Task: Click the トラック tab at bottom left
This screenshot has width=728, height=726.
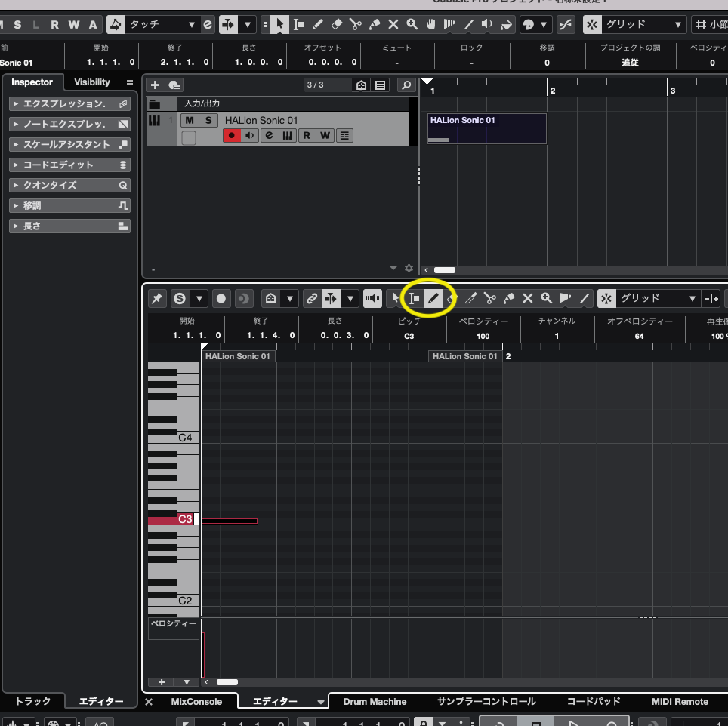Action: point(32,701)
